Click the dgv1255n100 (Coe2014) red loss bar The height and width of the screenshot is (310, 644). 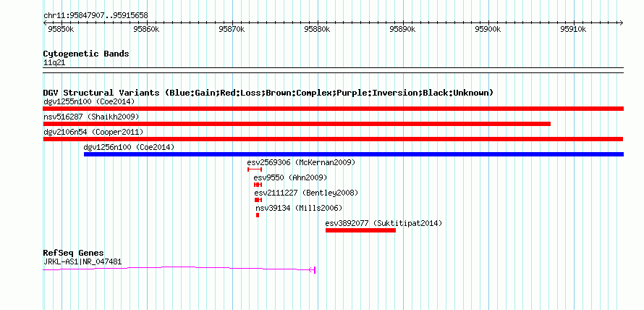tap(333, 109)
